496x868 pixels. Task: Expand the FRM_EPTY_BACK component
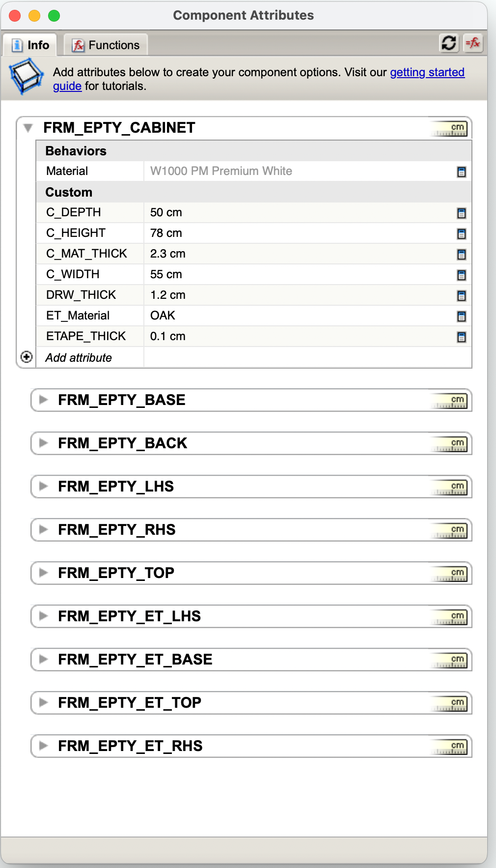pos(44,443)
